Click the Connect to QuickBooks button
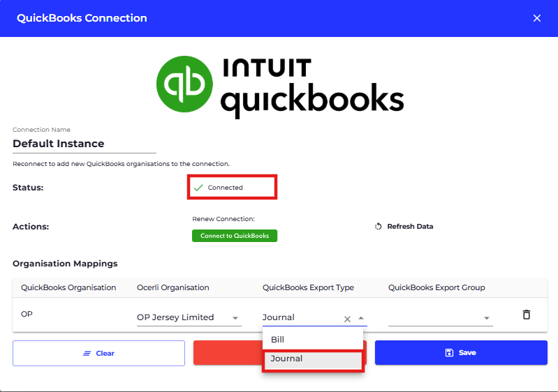Image resolution: width=558 pixels, height=392 pixels. point(235,236)
